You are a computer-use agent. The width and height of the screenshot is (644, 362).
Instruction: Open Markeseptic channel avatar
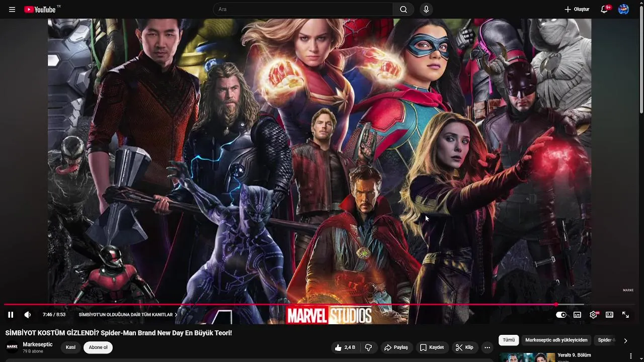[x=12, y=347]
